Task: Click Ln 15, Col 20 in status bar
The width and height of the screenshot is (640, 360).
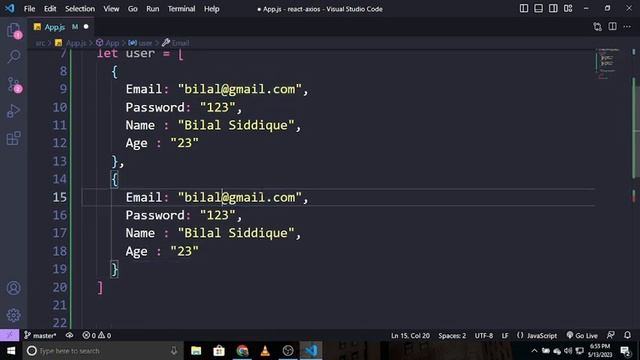Action: [410, 336]
